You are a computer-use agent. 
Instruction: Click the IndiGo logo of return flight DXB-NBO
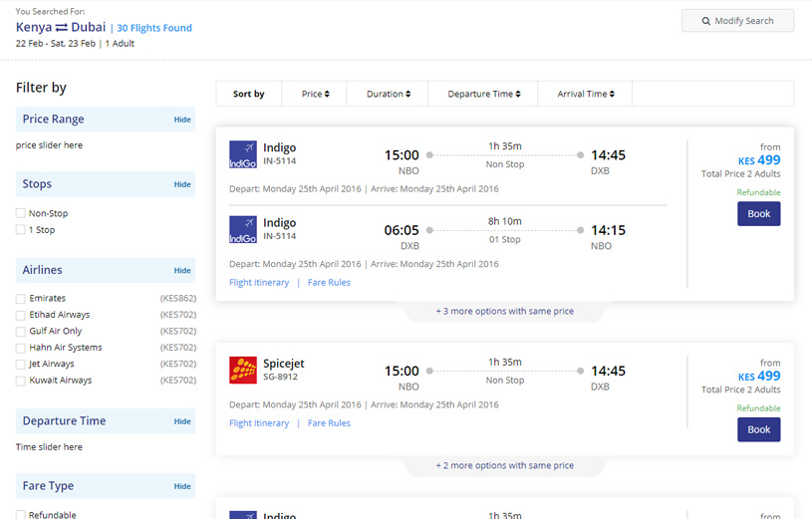coord(243,229)
